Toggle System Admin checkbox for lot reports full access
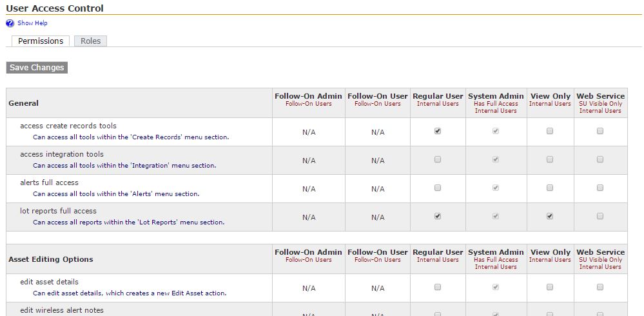 click(x=496, y=216)
